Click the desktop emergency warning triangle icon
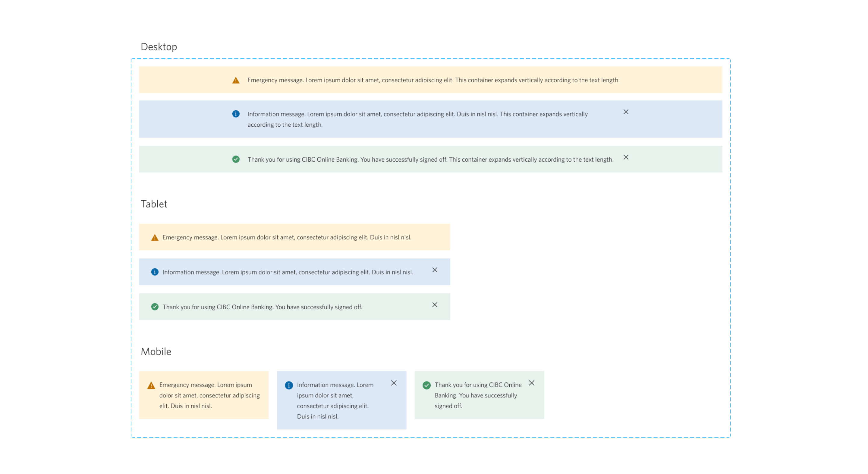The height and width of the screenshot is (474, 868). coord(236,80)
